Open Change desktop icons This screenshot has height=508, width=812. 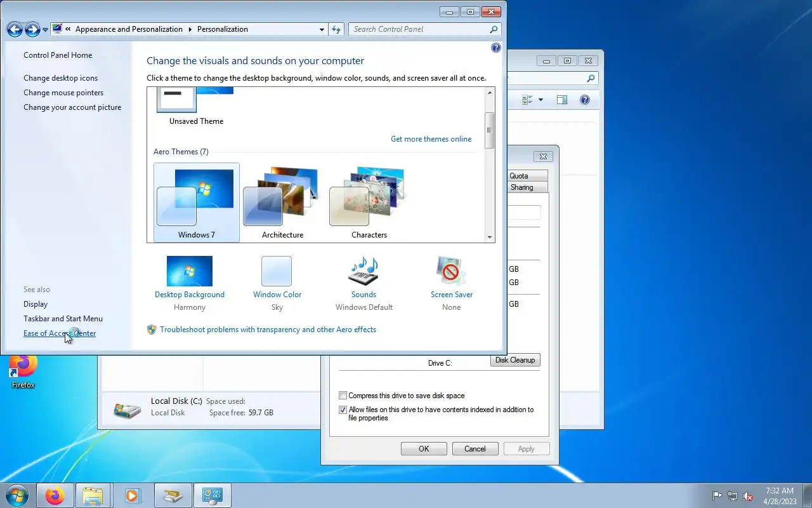[61, 78]
